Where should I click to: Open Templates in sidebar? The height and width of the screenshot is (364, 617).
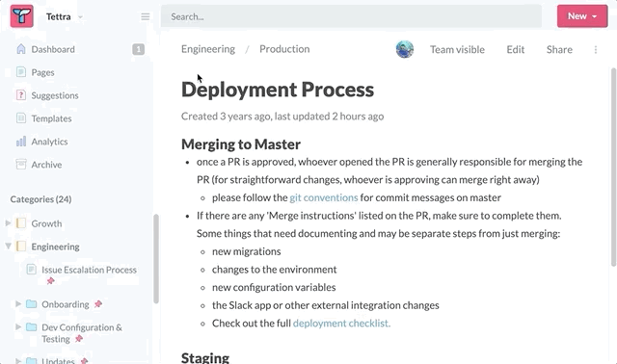pyautogui.click(x=51, y=118)
